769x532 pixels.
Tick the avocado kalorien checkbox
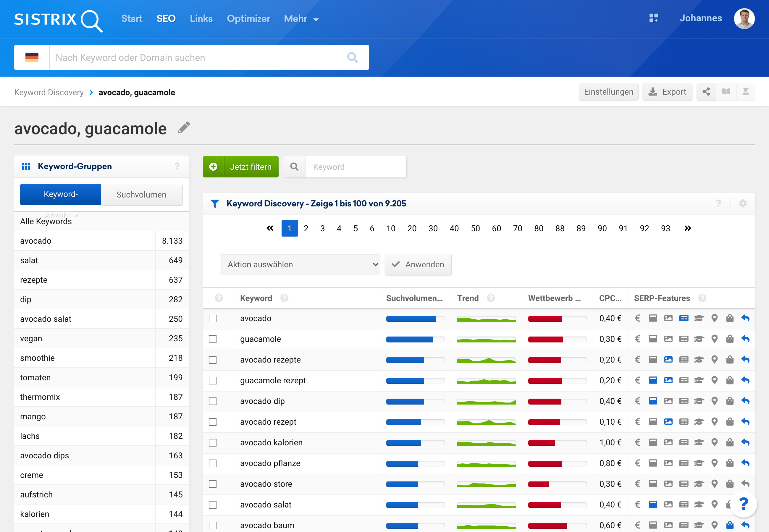(x=213, y=442)
